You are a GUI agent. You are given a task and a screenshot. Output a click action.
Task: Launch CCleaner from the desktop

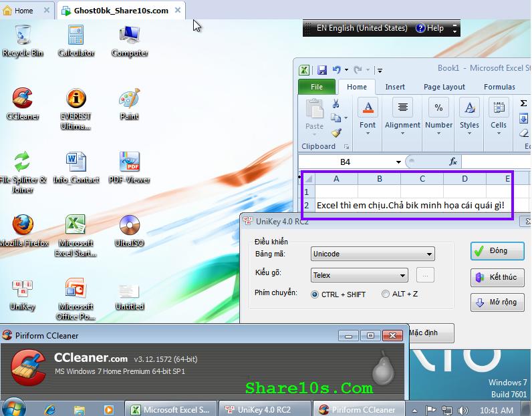coord(23,103)
